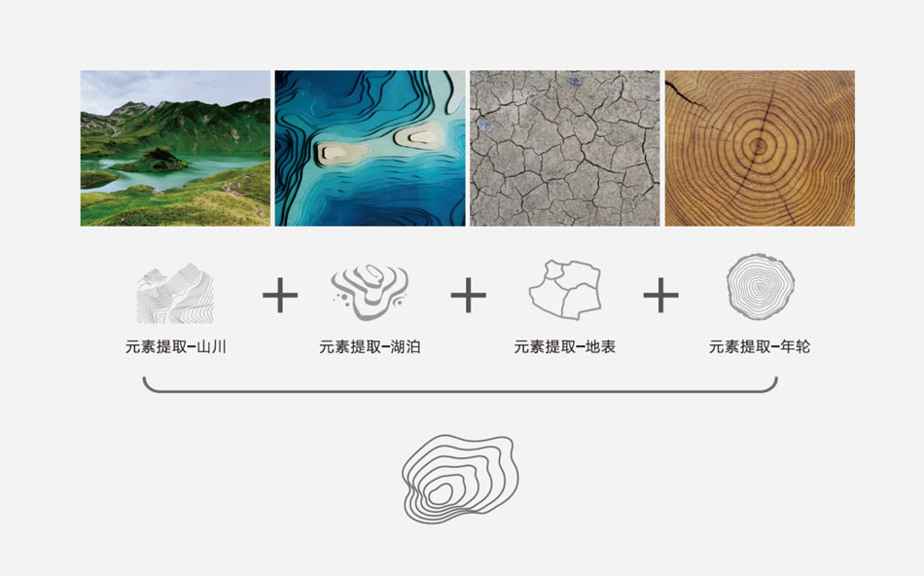Click the first plus sign after mountain icon
This screenshot has height=576, width=924.
tap(280, 295)
